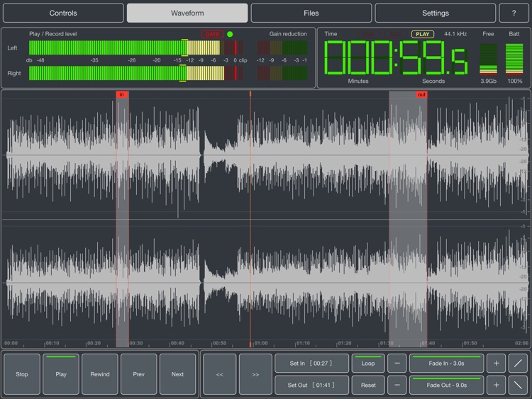Click the yellow PLAY status indicator
Screen dimensions: 532x399
point(423,34)
